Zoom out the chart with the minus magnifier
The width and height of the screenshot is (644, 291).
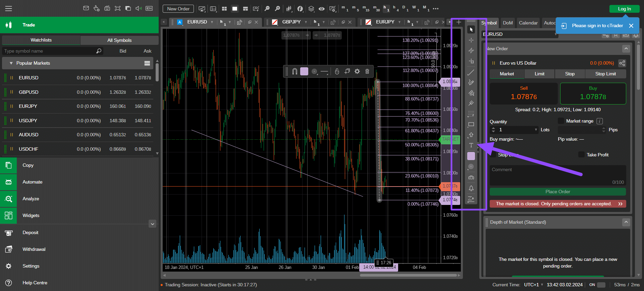267,9
